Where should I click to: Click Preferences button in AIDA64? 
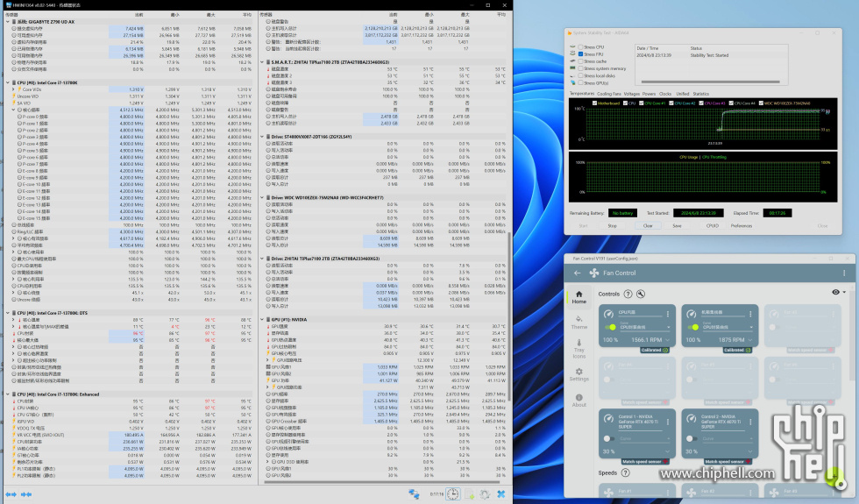click(x=742, y=226)
